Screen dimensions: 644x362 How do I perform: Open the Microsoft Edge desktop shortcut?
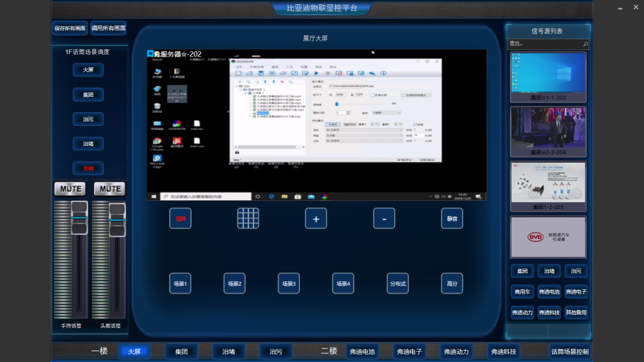[157, 162]
